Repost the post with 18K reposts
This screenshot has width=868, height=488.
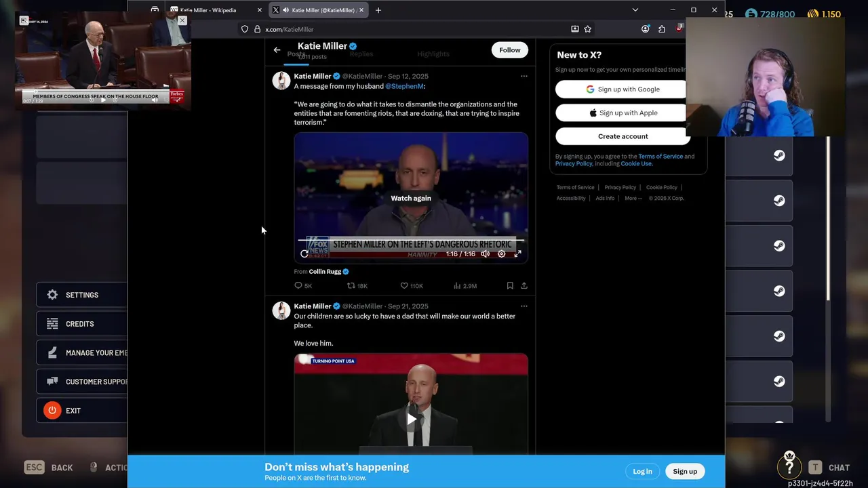point(357,286)
